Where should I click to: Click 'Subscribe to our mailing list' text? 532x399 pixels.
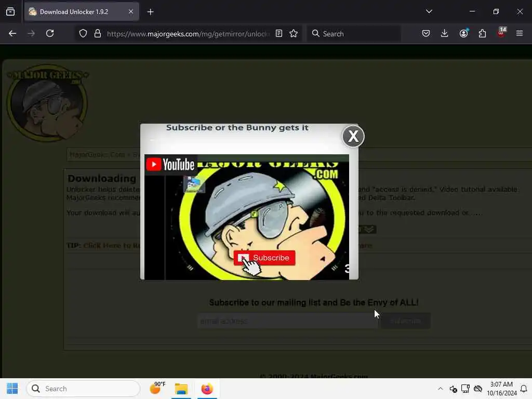point(314,302)
